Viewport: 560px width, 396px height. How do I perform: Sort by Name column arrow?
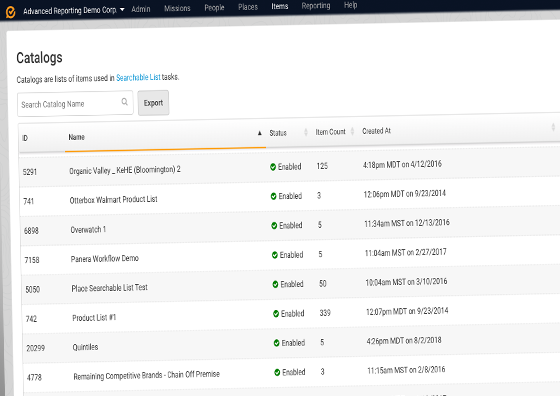tap(260, 133)
